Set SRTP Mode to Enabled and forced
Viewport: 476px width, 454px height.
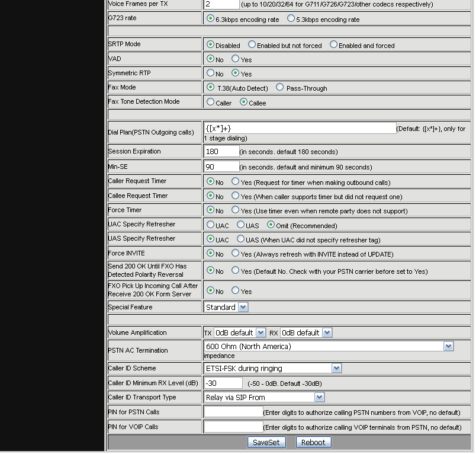333,45
